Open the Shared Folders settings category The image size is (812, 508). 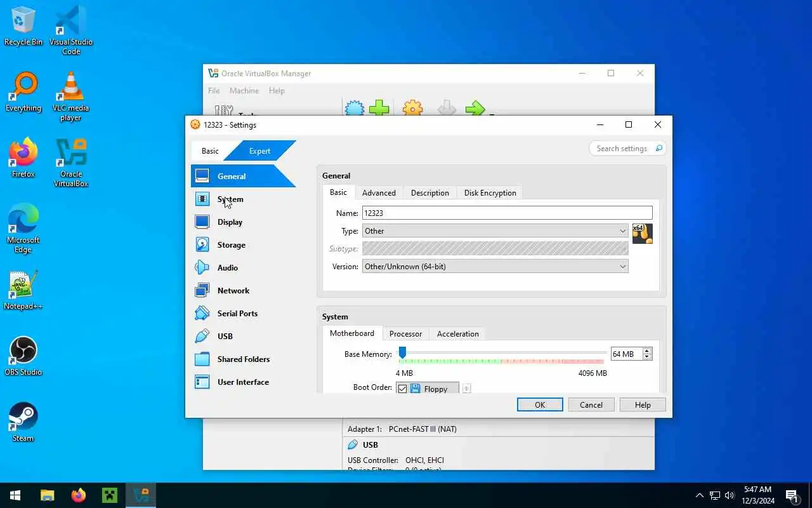[243, 359]
